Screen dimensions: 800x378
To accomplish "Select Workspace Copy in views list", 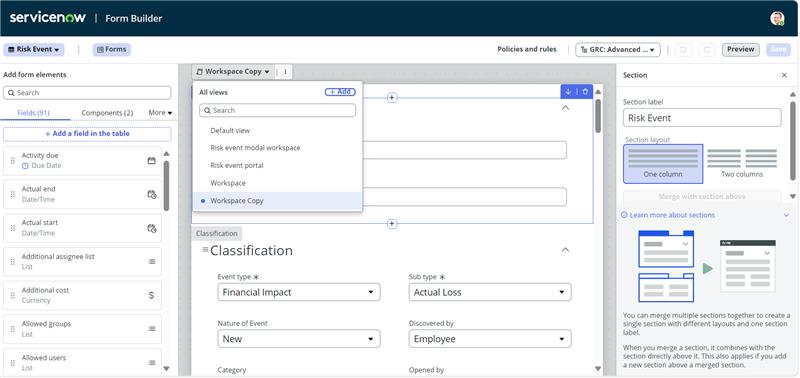I will (278, 201).
